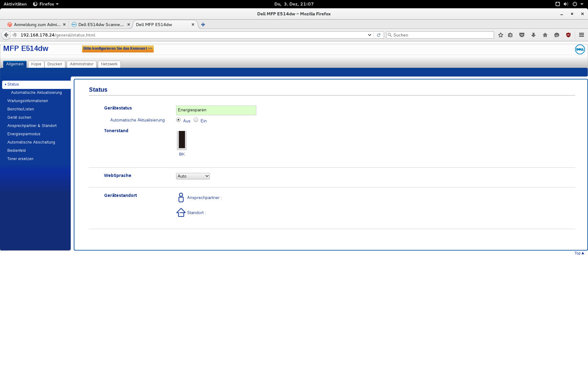Open the Netzwerk tab
This screenshot has height=368, width=588.
[x=109, y=64]
